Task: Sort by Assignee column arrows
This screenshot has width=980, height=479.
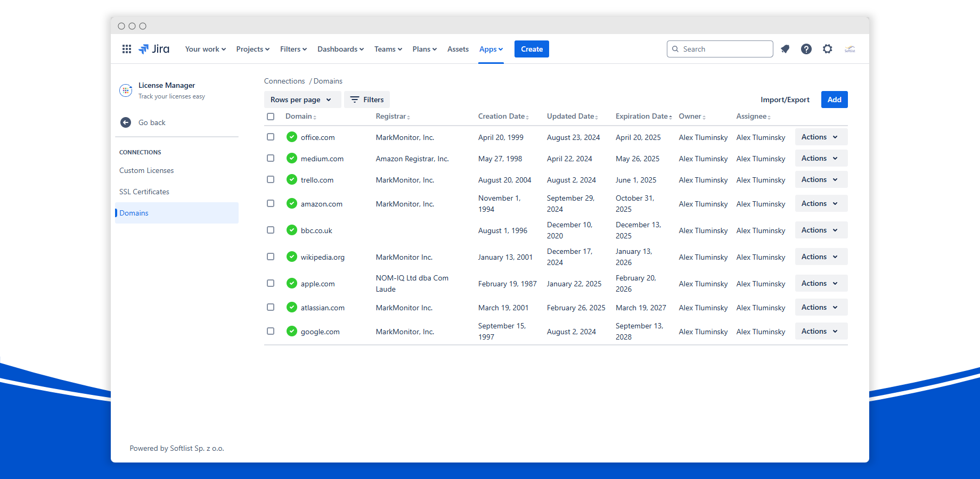Action: pos(769,117)
